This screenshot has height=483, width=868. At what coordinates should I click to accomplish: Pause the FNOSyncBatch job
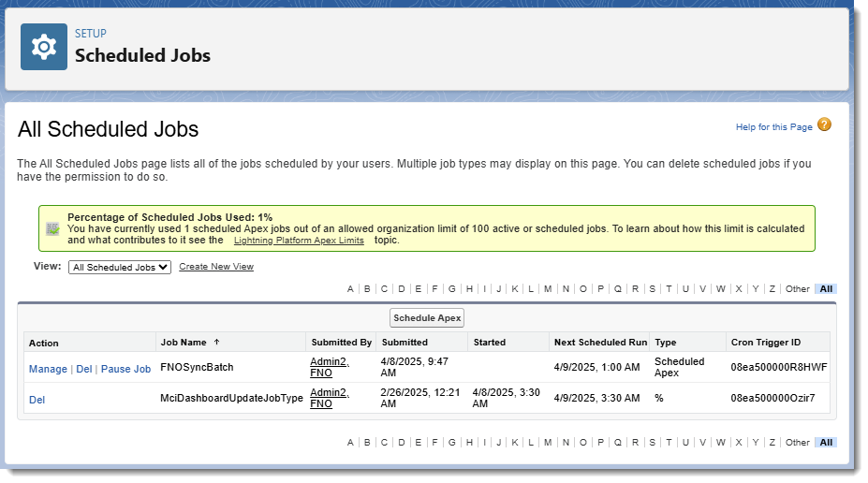125,369
